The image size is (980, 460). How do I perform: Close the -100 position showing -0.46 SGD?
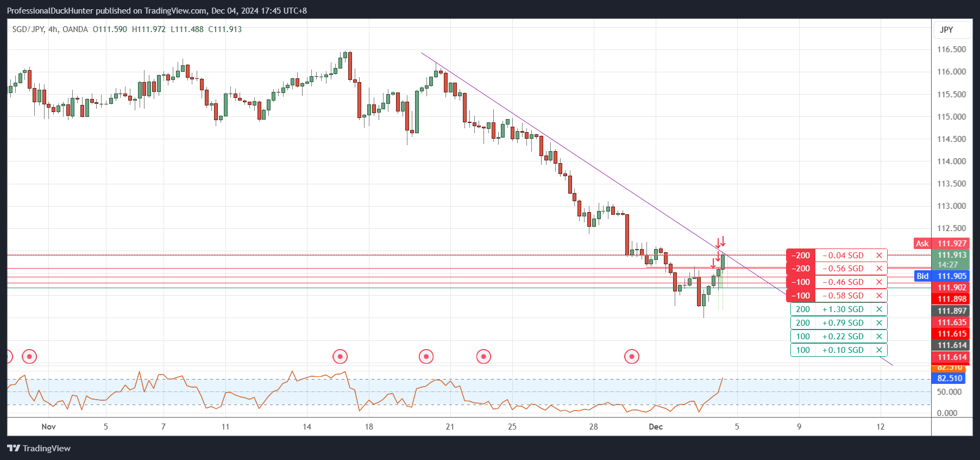879,282
